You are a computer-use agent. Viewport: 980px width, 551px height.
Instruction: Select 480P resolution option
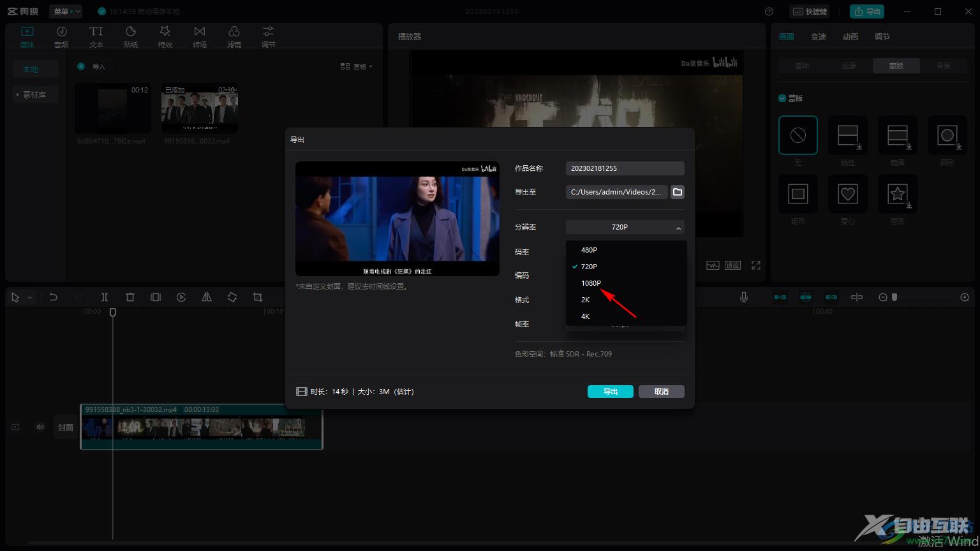tap(627, 250)
